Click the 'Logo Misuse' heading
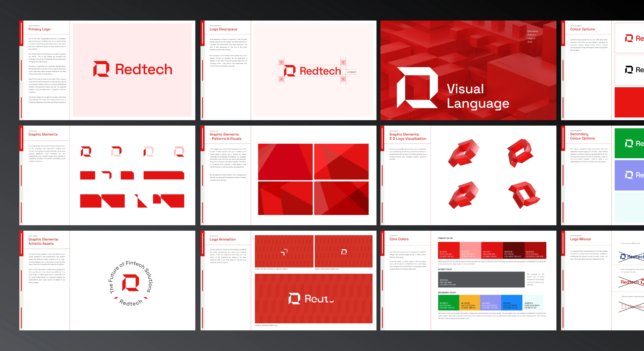The image size is (644, 351). (x=580, y=239)
